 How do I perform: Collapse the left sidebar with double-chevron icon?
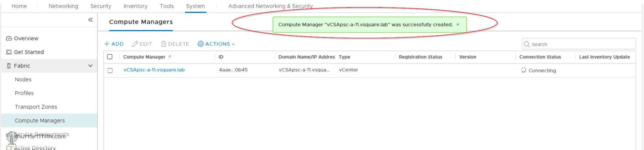(x=91, y=20)
